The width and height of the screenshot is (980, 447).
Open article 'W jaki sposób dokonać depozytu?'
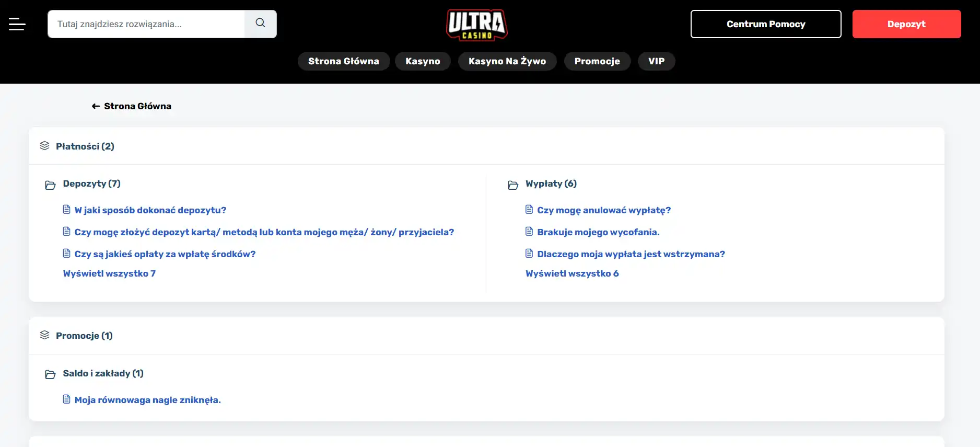[150, 210]
